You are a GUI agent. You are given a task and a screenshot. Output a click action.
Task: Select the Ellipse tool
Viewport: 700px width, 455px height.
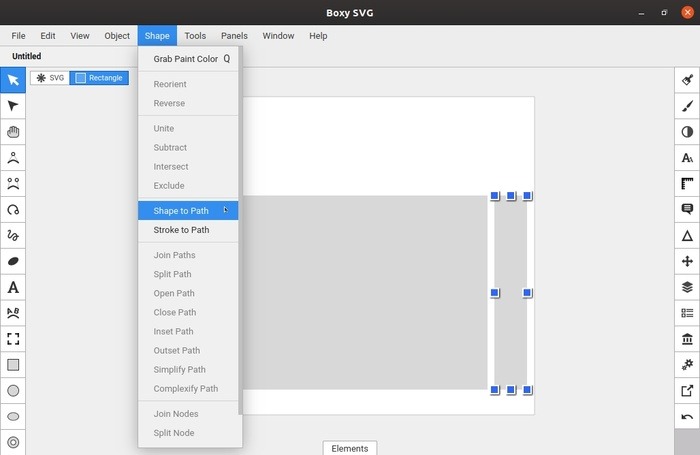click(x=13, y=417)
